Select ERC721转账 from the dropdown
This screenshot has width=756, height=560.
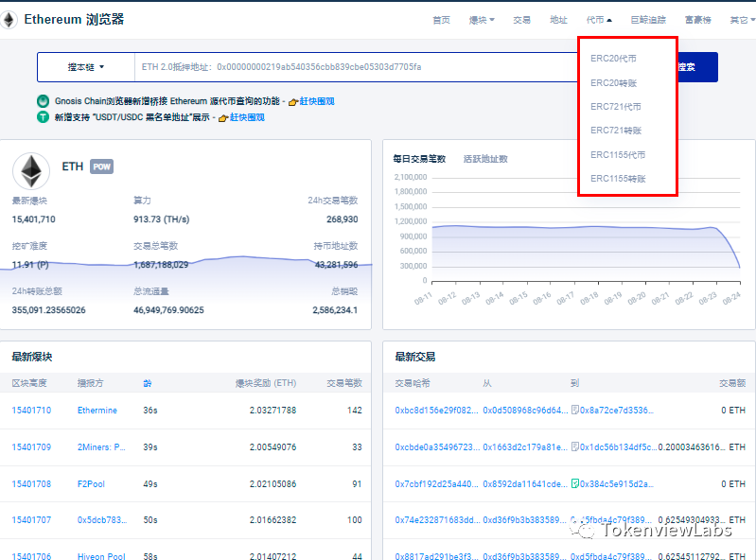[x=616, y=131]
